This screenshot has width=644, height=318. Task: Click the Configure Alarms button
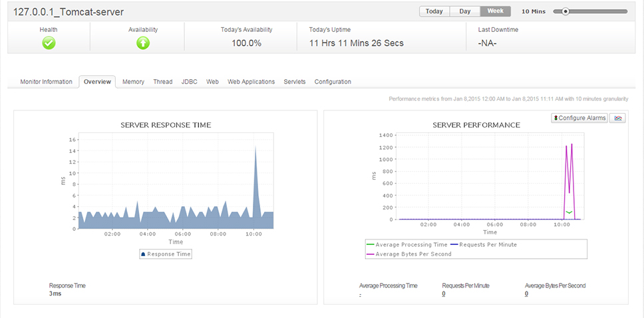click(x=579, y=118)
